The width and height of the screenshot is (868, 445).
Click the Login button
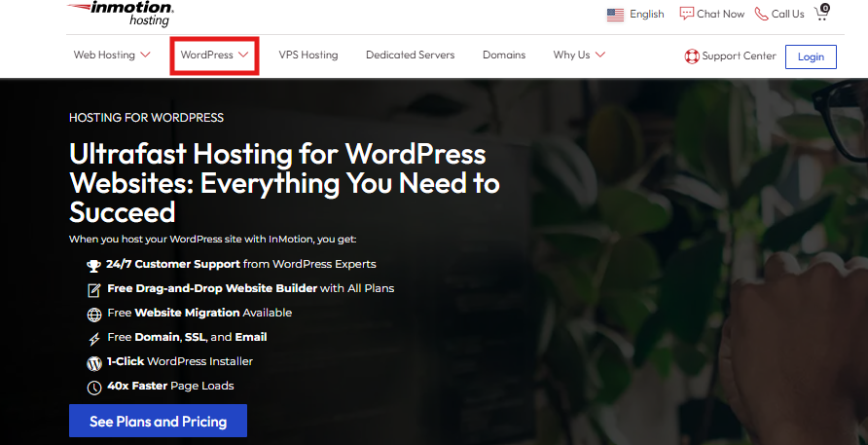click(811, 56)
